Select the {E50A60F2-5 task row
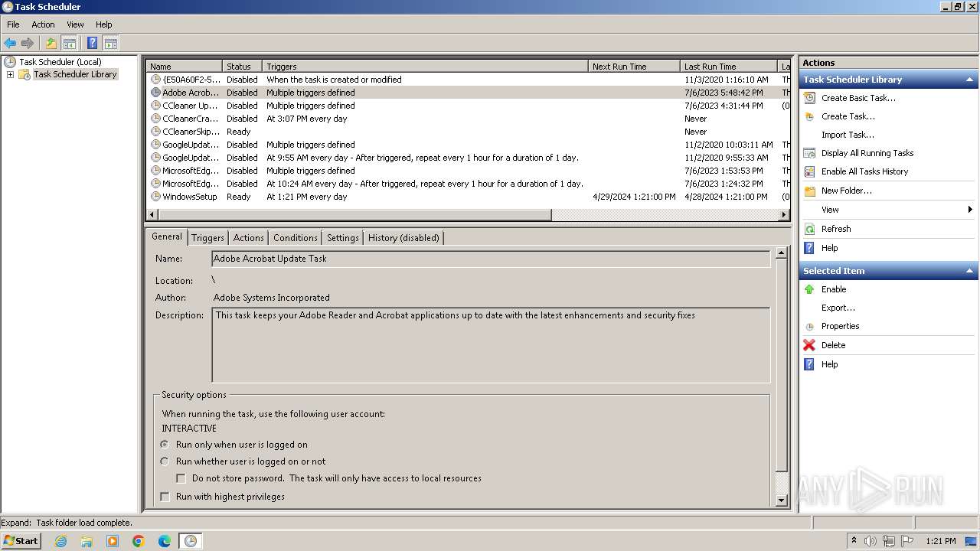This screenshot has width=980, height=551. point(469,80)
